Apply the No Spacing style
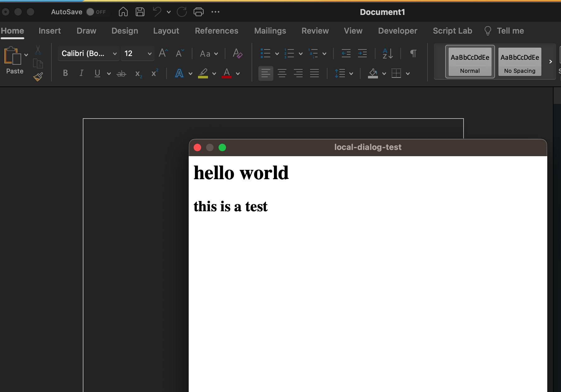 click(520, 62)
